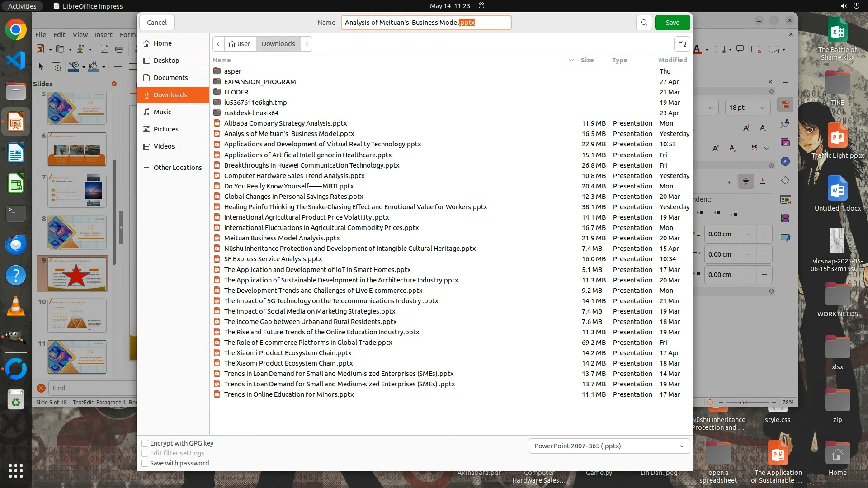Open Show Applications grid in dock
This screenshot has height=488, width=868.
(x=16, y=470)
